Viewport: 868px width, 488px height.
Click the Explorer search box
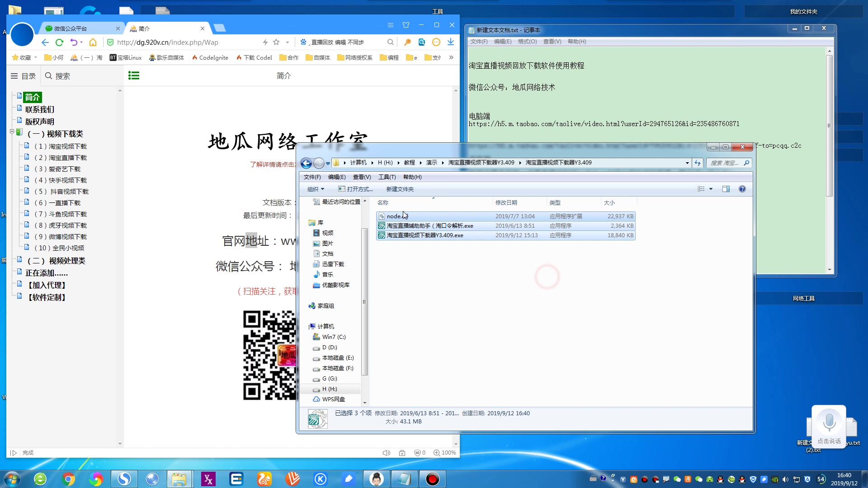click(729, 163)
